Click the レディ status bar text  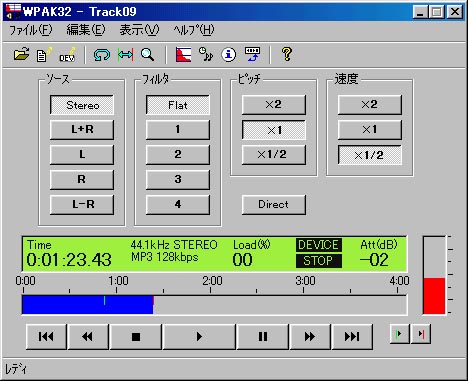coord(16,369)
